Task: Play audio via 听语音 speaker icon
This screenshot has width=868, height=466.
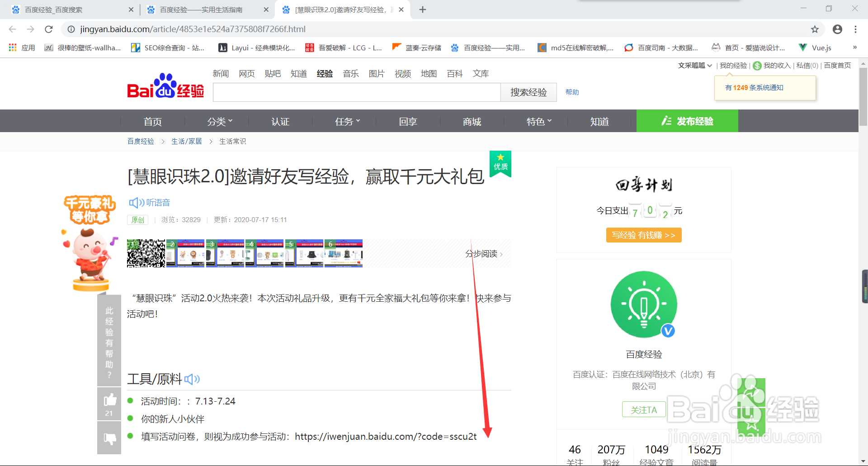Action: point(136,203)
